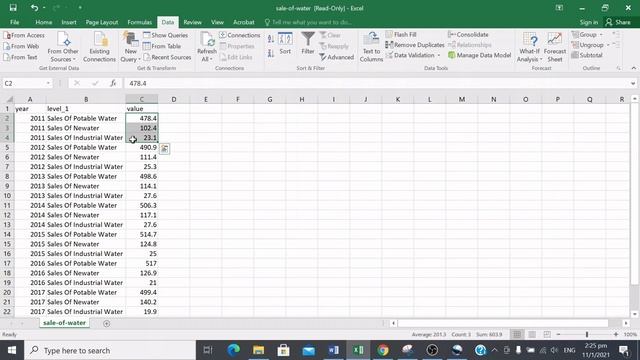Click Recent Sources
Screen dimensions: 640x360
coord(167,58)
